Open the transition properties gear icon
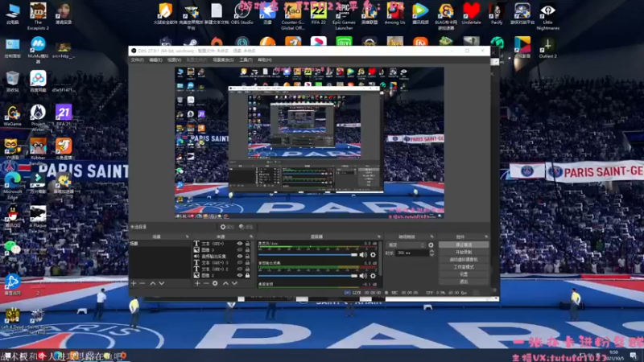 (x=431, y=245)
